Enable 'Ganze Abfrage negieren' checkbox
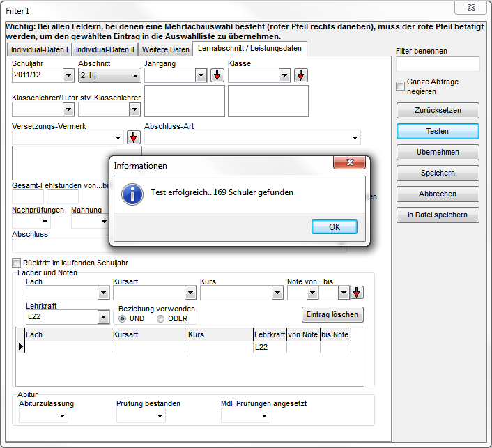 (401, 86)
